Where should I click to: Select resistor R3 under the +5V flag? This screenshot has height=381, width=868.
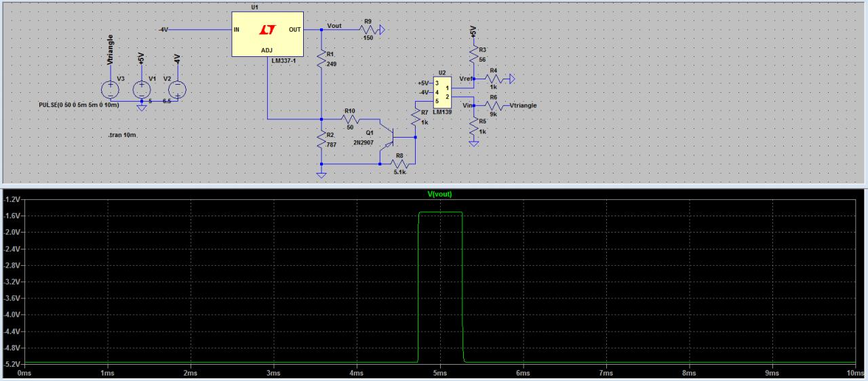click(473, 56)
